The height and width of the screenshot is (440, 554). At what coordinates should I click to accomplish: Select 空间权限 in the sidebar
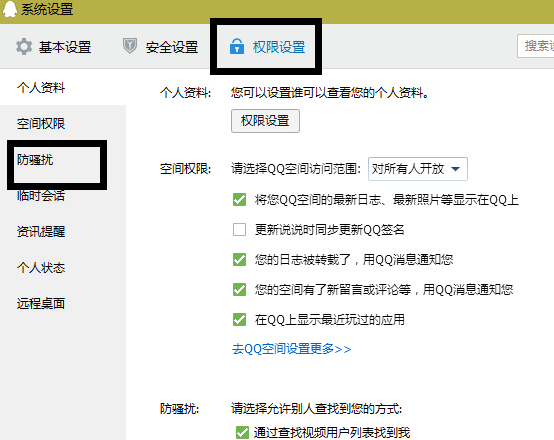(41, 124)
